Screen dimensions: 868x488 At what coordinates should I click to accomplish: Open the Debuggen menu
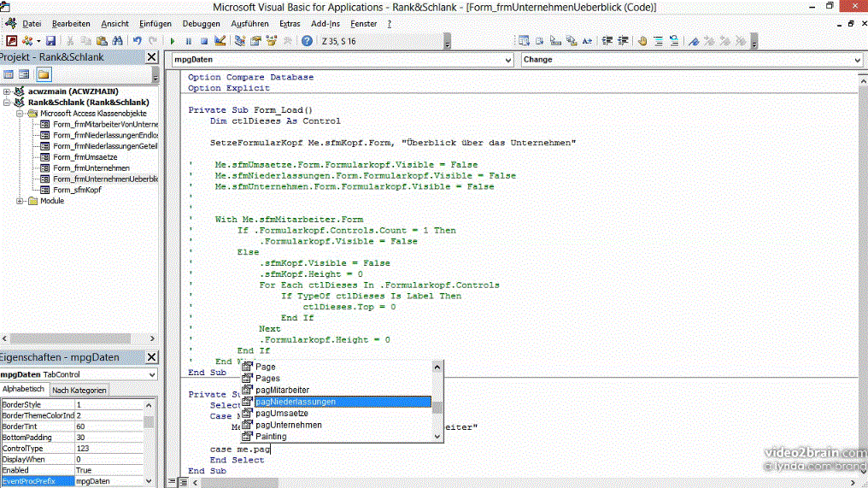click(201, 24)
